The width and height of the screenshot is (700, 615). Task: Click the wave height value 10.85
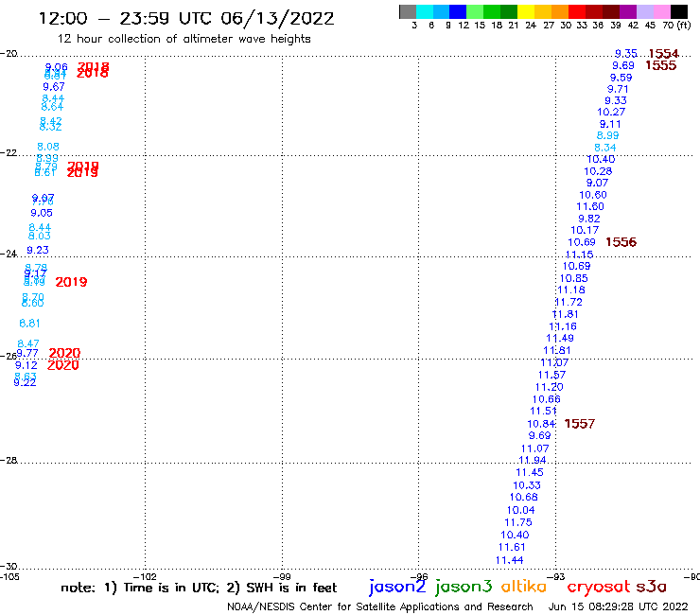[573, 279]
